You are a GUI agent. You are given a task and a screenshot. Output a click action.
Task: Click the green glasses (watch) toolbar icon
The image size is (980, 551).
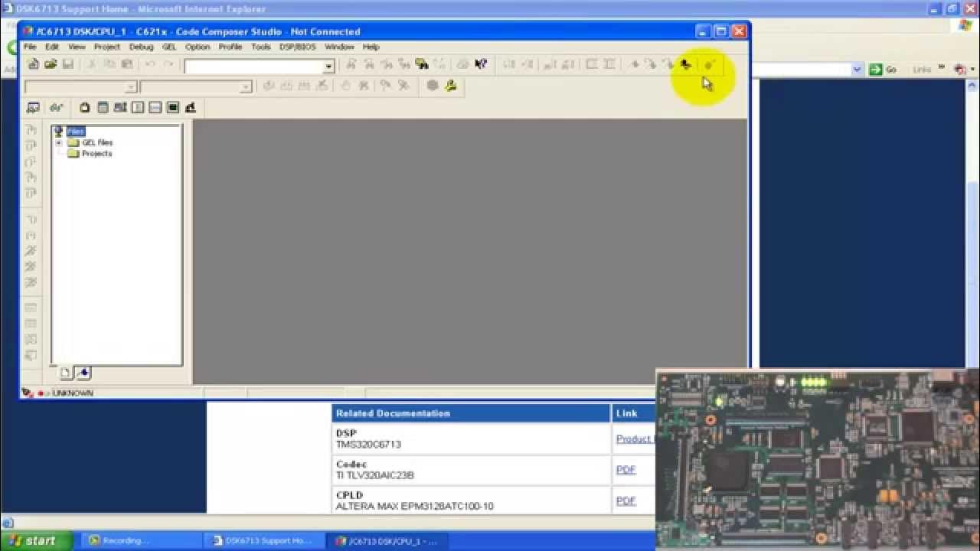[x=56, y=107]
